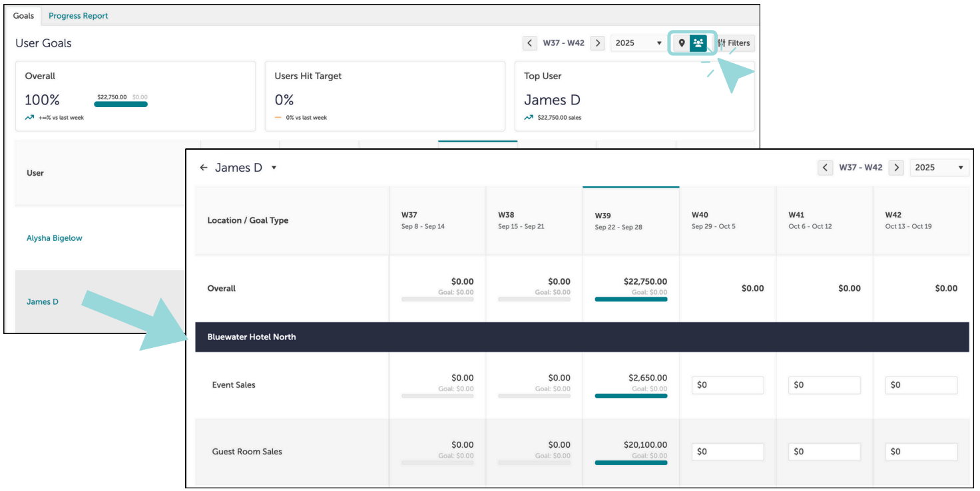Open the 2025 year dropdown in User Goals
This screenshot has width=980, height=491.
click(639, 43)
